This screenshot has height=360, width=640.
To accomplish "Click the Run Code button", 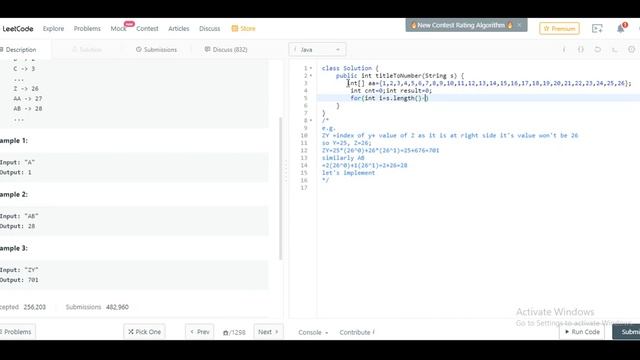I will click(582, 332).
